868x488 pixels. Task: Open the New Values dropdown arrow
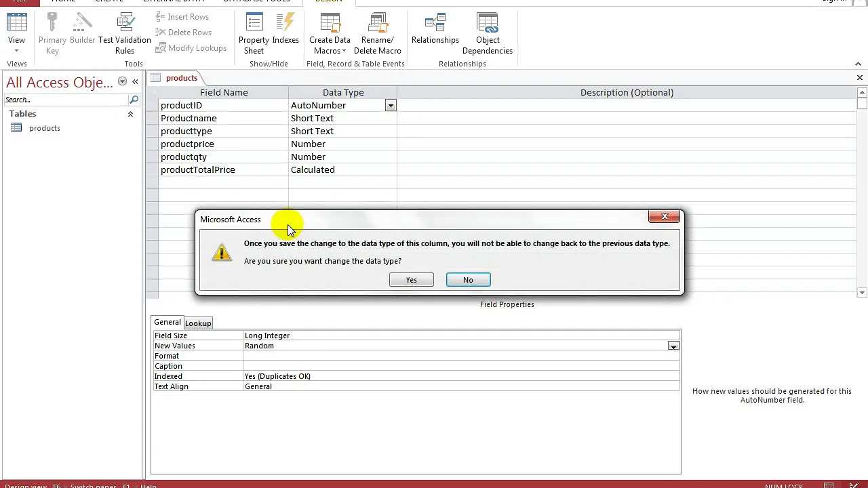pyautogui.click(x=673, y=346)
